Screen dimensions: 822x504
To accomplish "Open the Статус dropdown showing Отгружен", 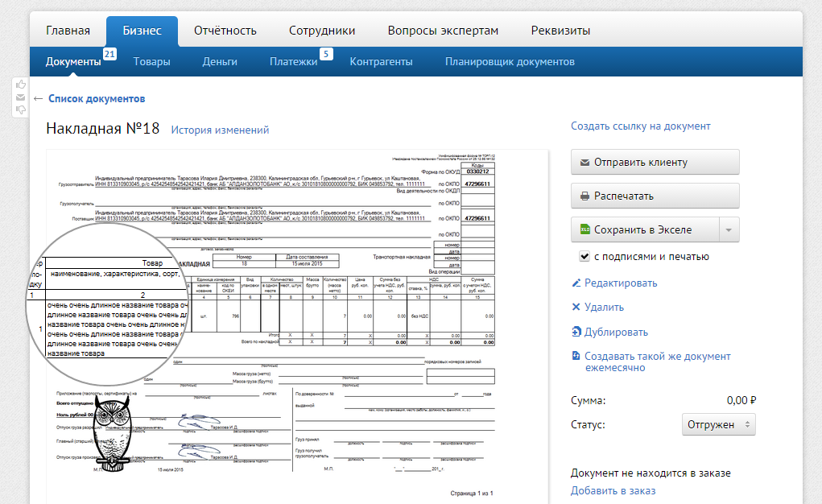I will tap(719, 425).
